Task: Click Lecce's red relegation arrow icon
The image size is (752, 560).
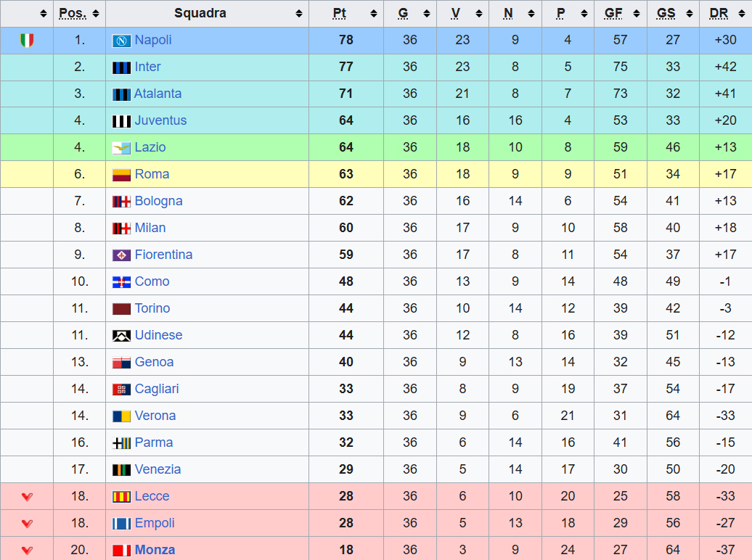Action: pos(28,497)
